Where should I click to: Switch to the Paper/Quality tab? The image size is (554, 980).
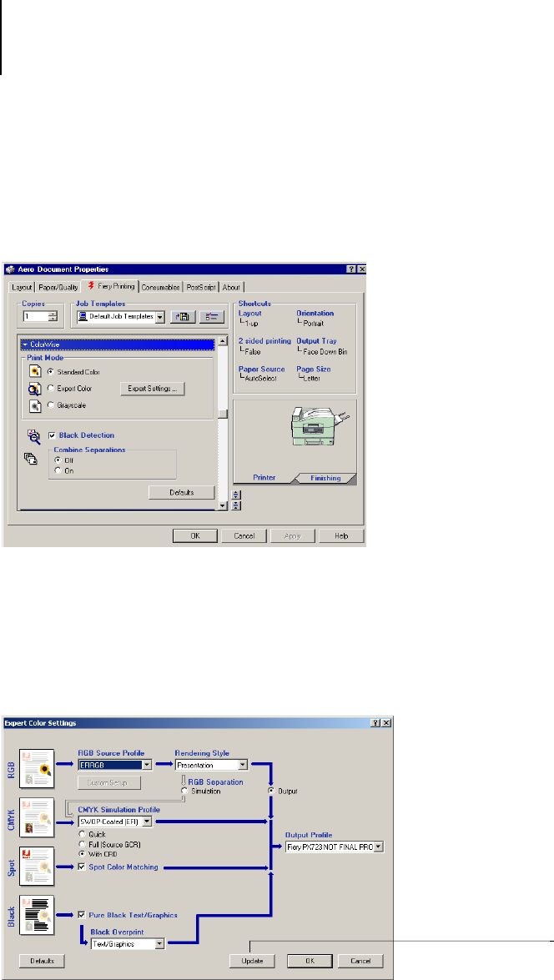point(58,287)
